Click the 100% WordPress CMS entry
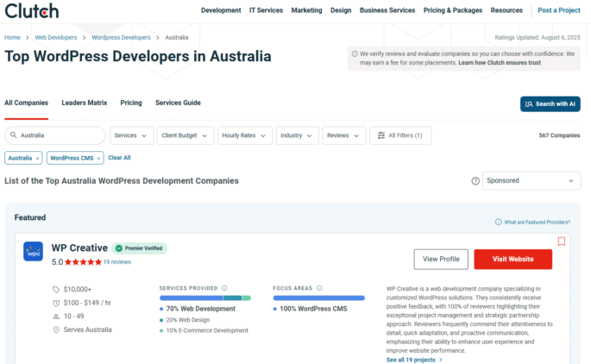 [x=313, y=309]
